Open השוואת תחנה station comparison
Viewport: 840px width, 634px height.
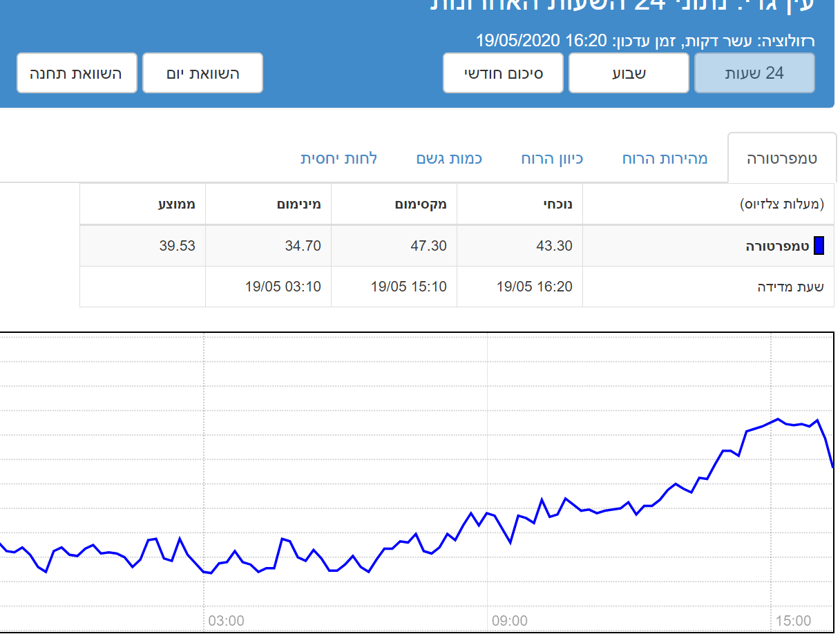77,73
